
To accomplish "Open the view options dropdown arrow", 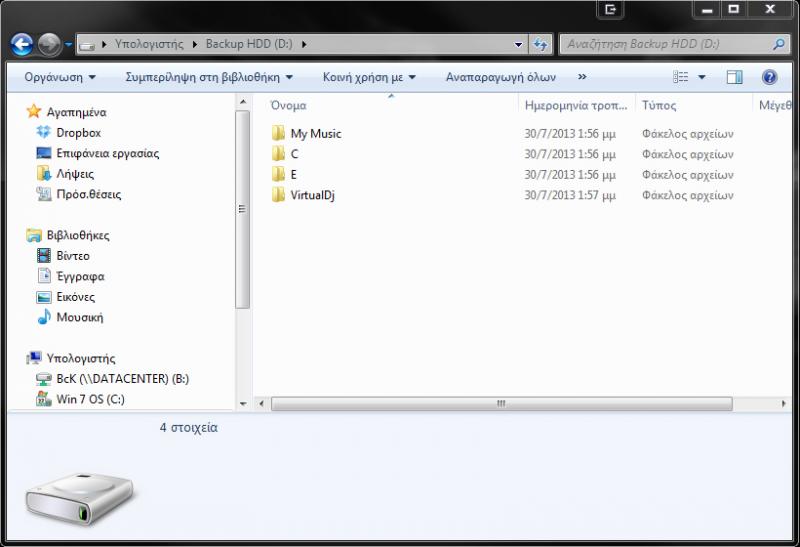I will coord(702,77).
